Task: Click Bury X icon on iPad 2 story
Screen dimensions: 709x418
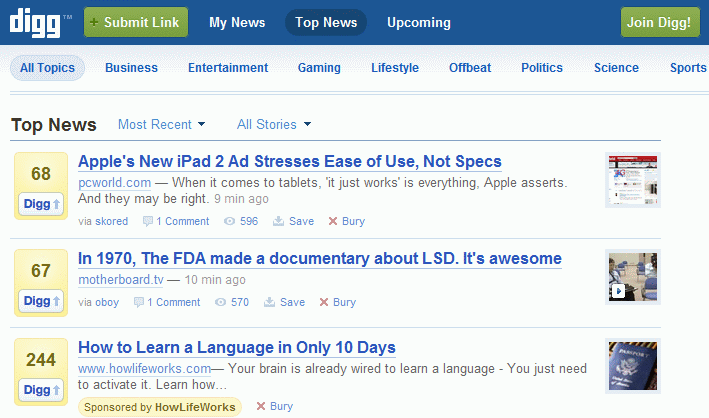Action: click(333, 221)
